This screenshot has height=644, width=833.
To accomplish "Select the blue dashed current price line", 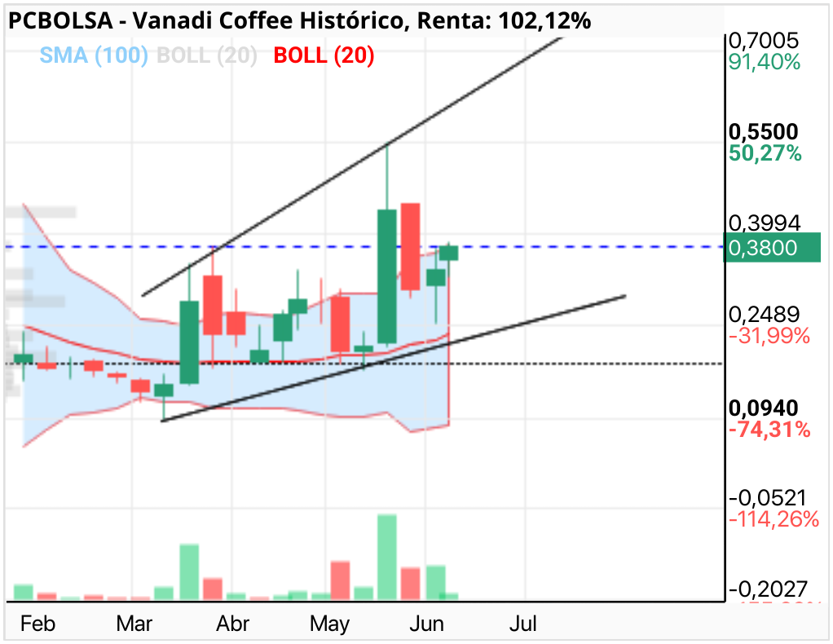I will pos(364,247).
